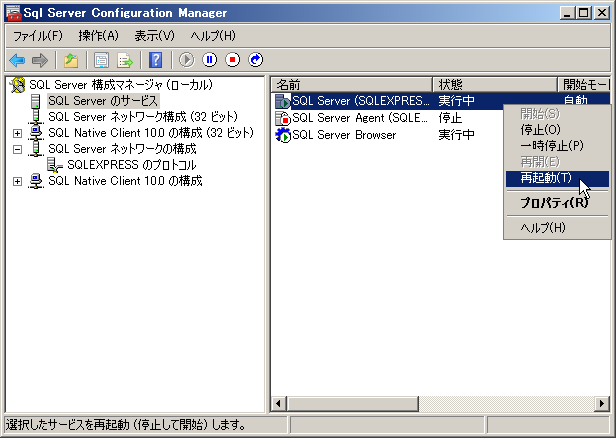Sort by 名前 column header

coord(352,84)
